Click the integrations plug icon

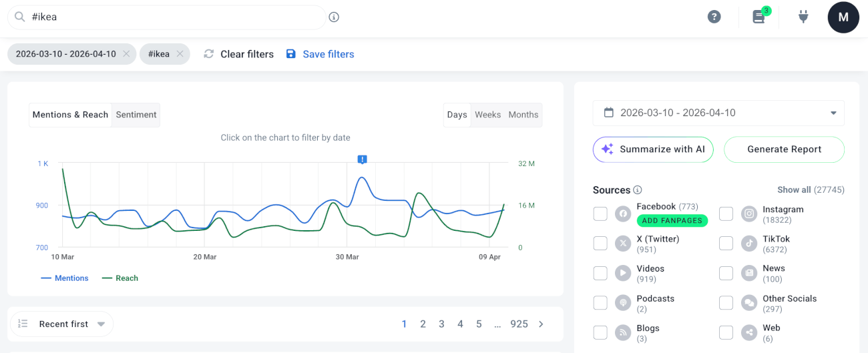pos(803,17)
